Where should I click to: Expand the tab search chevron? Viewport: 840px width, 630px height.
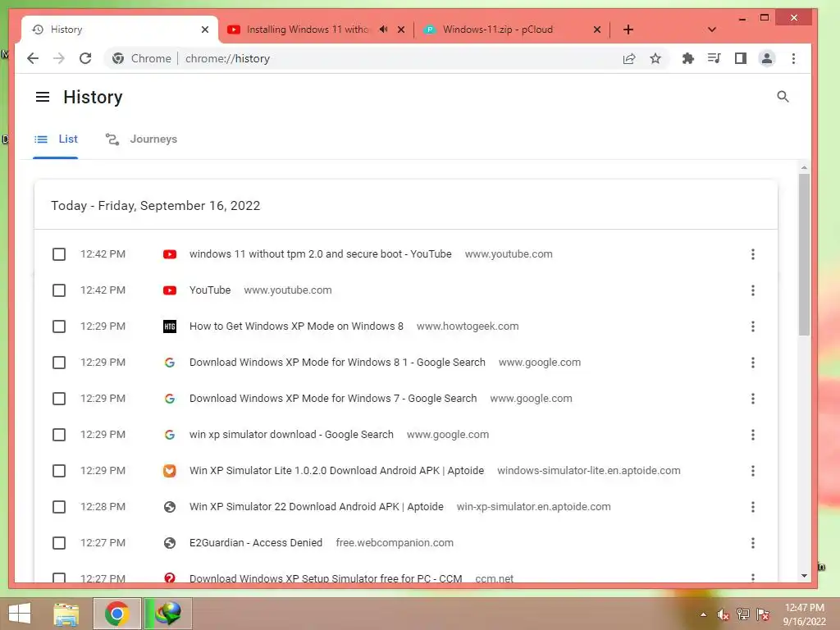coord(712,30)
